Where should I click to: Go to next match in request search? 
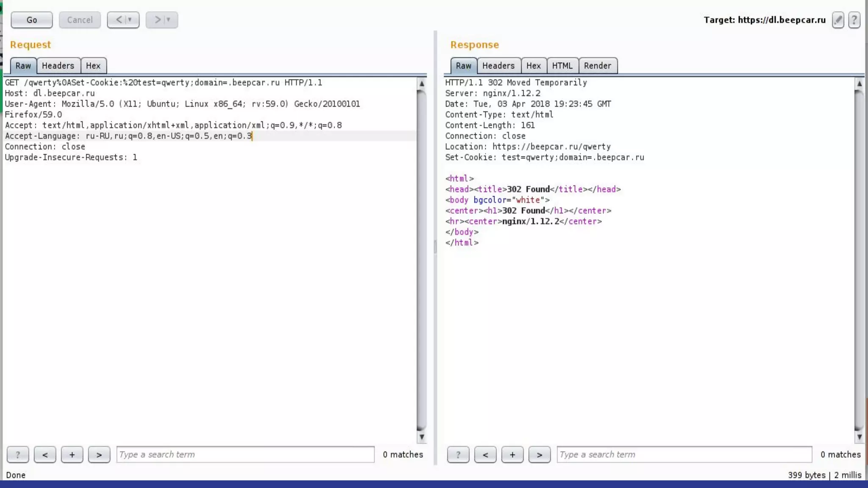pos(99,455)
